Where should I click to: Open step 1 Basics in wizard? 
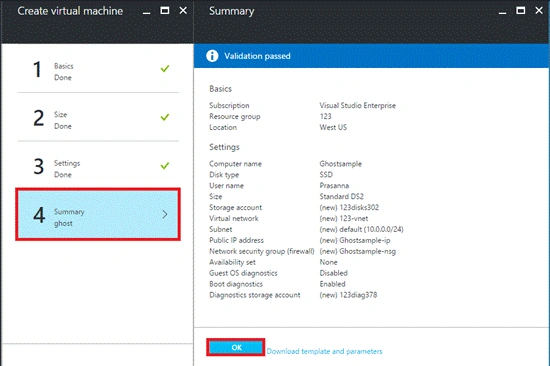[98, 69]
